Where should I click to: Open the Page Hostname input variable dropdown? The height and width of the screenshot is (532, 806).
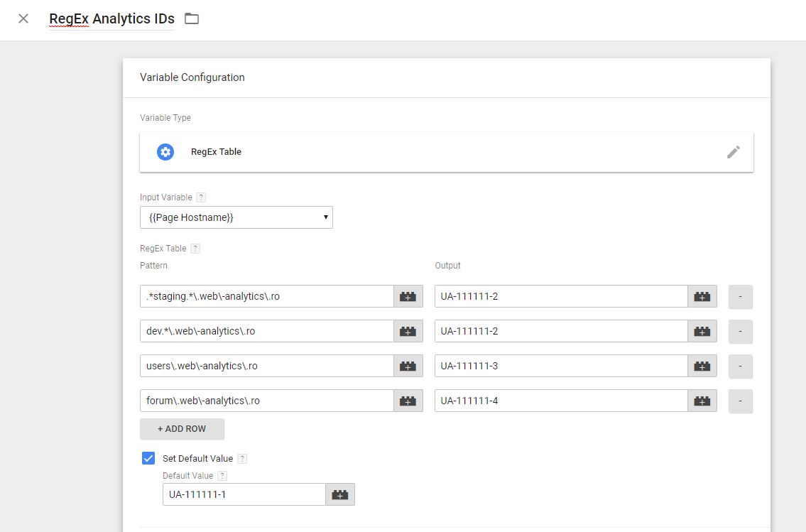pyautogui.click(x=236, y=217)
